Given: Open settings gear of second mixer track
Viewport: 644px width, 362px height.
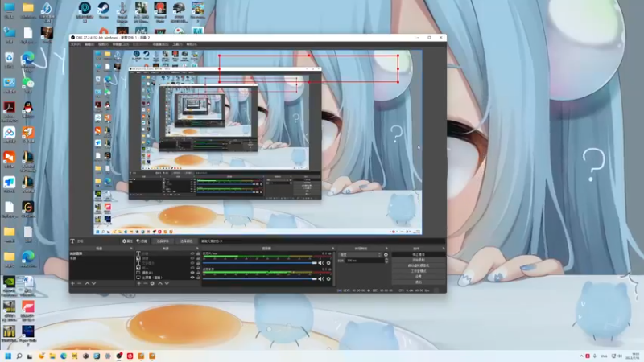Looking at the screenshot, I should tap(328, 278).
